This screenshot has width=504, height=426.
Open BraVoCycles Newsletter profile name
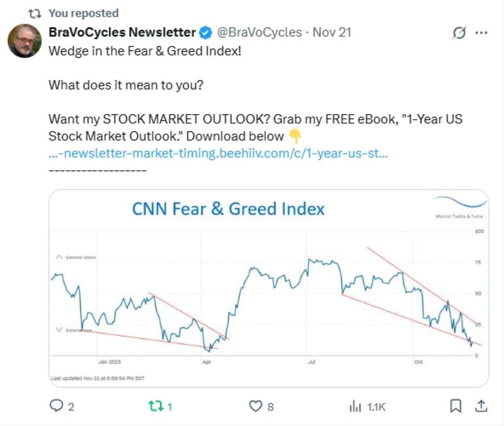(x=122, y=32)
